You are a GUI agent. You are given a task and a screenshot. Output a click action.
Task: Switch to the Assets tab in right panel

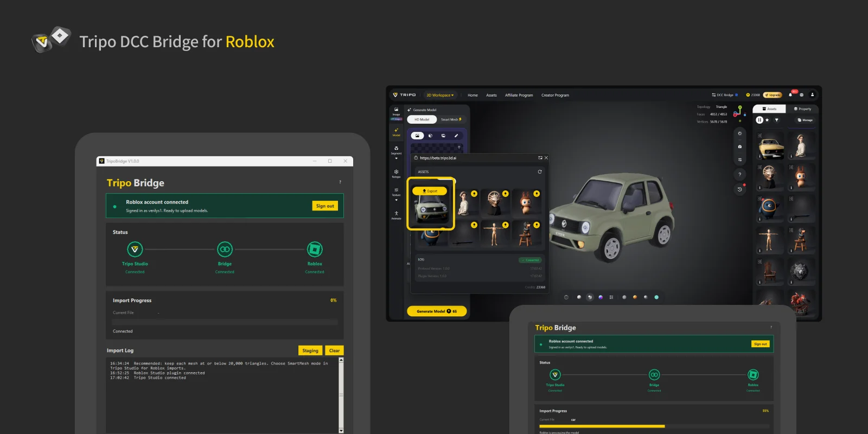[x=769, y=109]
